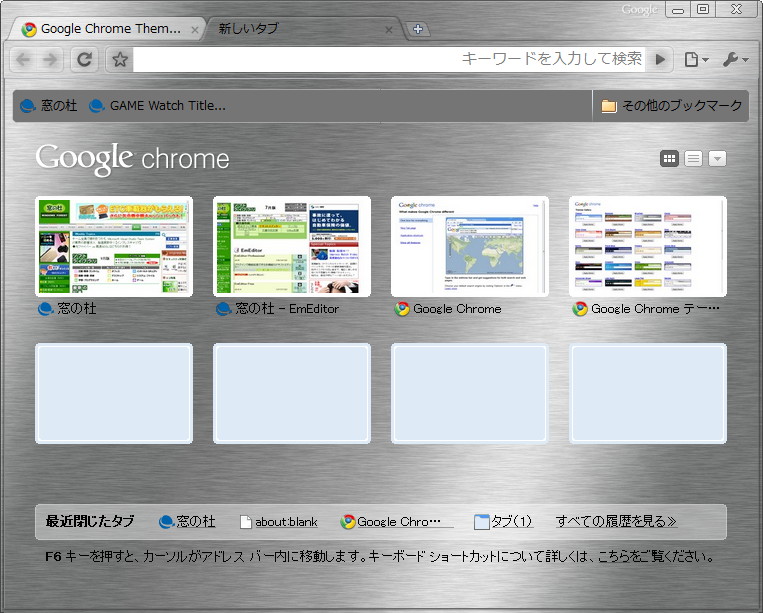
Task: Maximize the Chrome window
Action: [703, 10]
